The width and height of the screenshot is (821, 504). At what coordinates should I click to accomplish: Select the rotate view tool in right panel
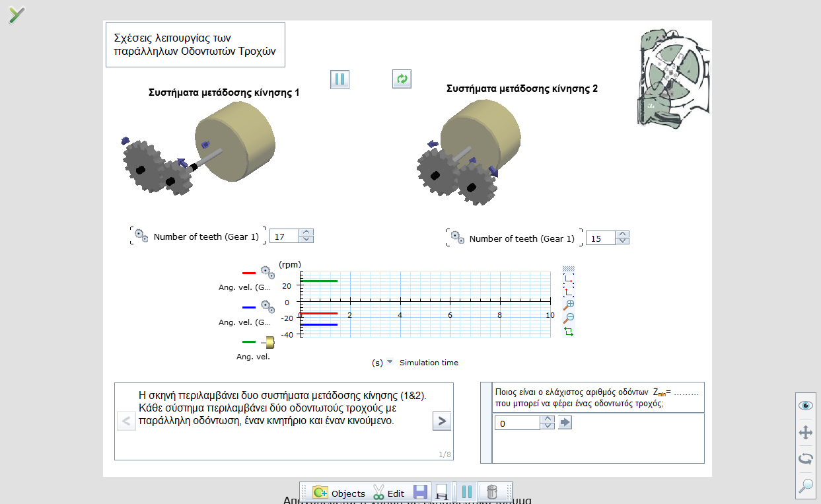point(806,459)
